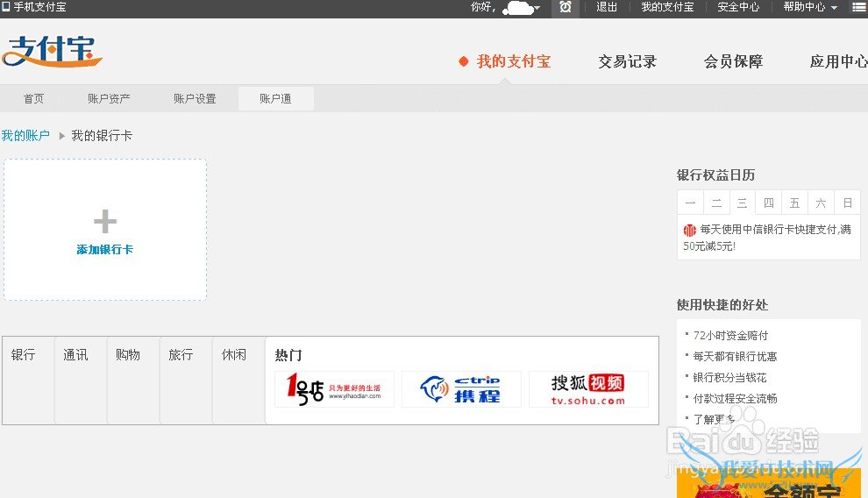Image resolution: width=868 pixels, height=498 pixels.
Task: Select Tuesday 二 in the bank calendar
Action: click(x=716, y=203)
